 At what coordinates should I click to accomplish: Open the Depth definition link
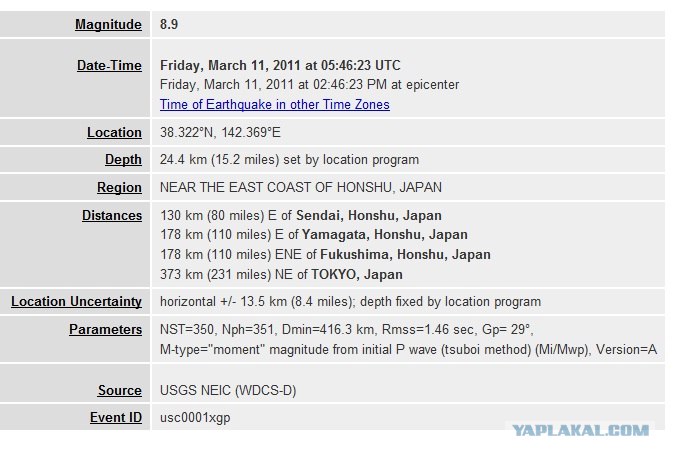tap(123, 160)
